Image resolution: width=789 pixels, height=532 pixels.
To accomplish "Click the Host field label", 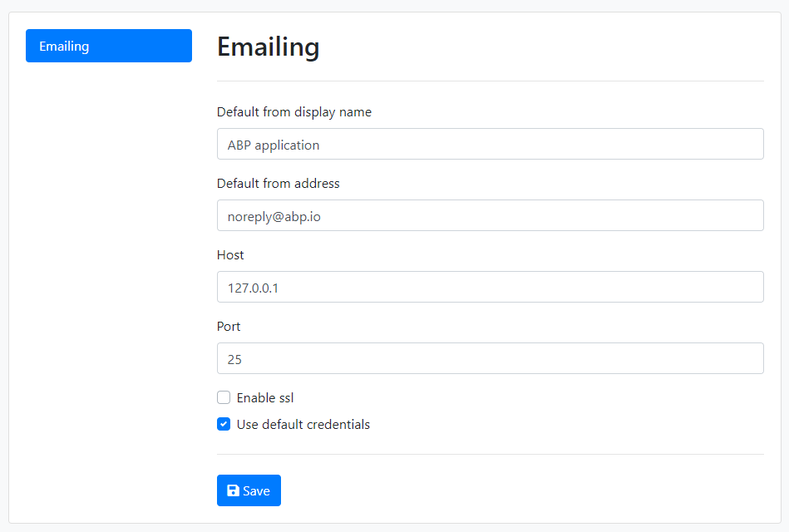I will [230, 254].
